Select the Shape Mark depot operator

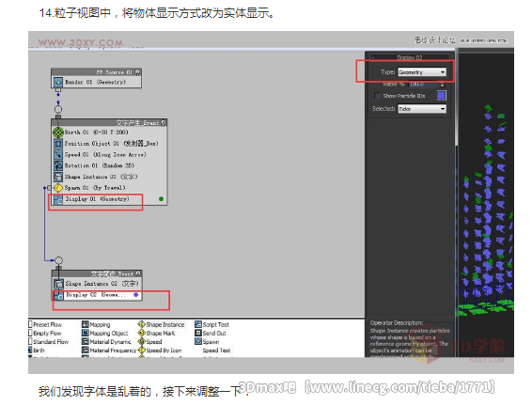(x=157, y=333)
